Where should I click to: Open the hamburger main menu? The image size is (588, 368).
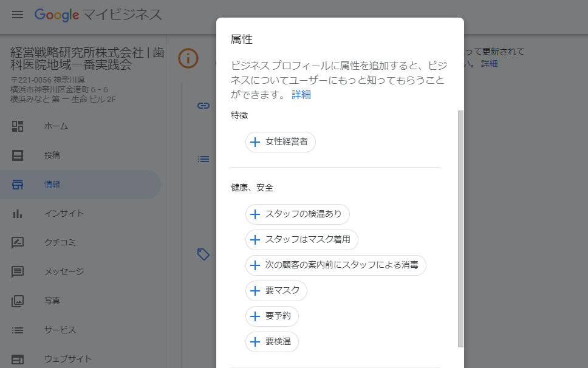point(18,15)
